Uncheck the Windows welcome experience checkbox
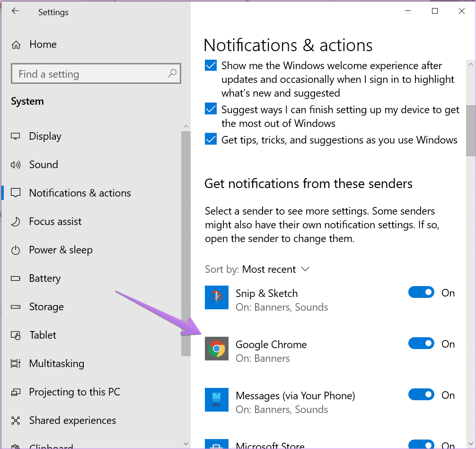Viewport: 476px width, 449px height. coord(211,66)
